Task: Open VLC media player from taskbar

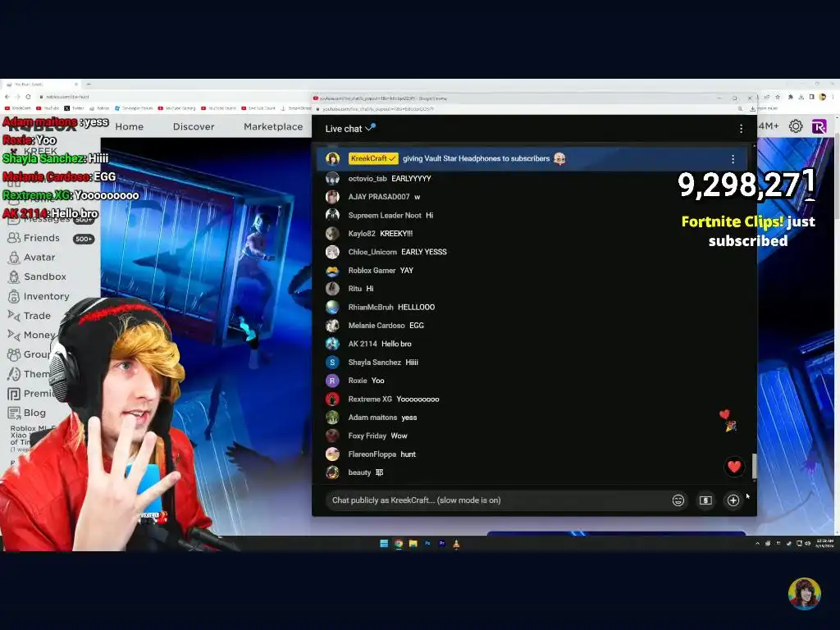Action: pos(456,544)
